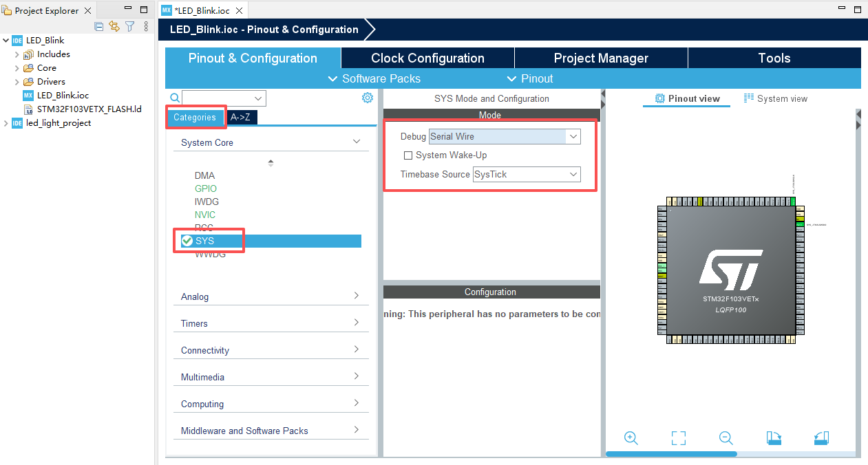Viewport: 868px width, 465px height.
Task: Select the SYS peripheral entry
Action: (271, 241)
